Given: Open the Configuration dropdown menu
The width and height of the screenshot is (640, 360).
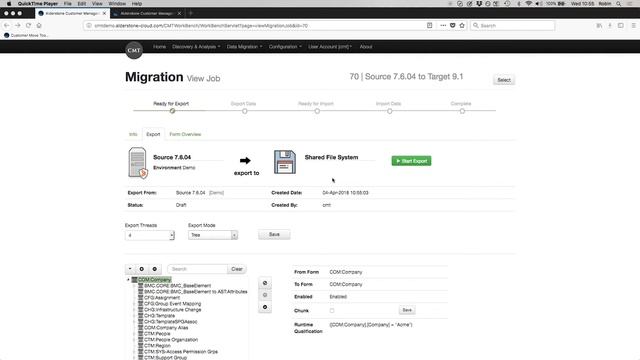Looking at the screenshot, I should [285, 47].
